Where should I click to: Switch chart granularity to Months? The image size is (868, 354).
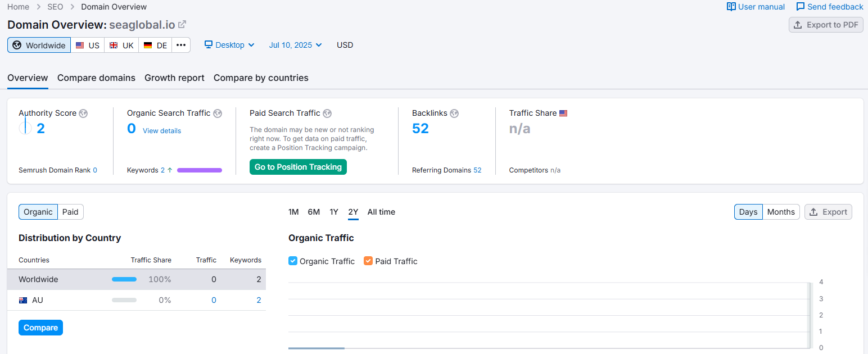781,212
